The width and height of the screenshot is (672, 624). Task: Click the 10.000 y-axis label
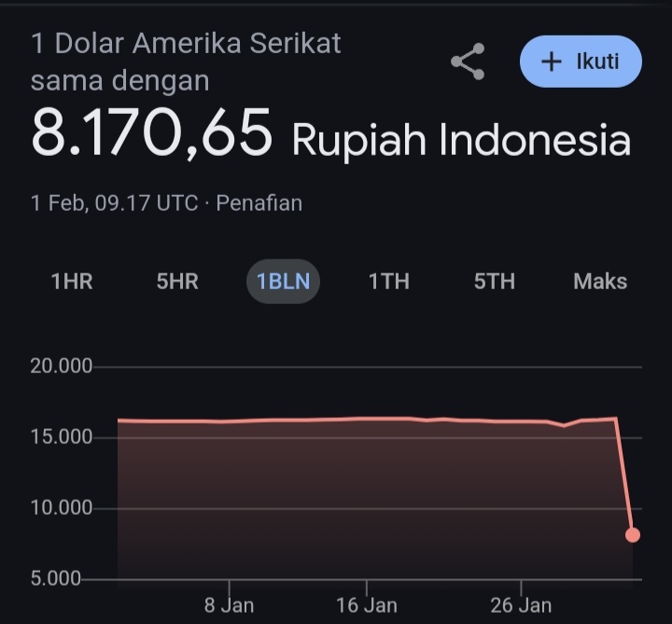click(62, 508)
